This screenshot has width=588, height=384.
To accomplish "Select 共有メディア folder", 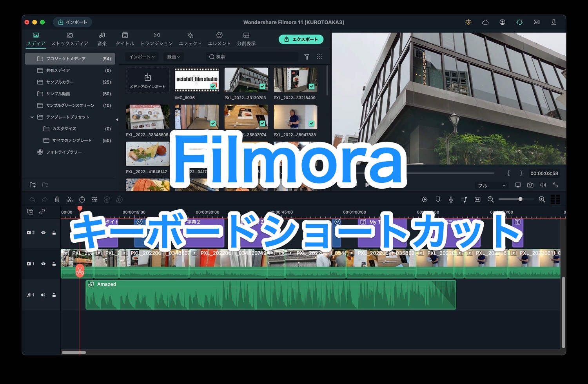I will tap(70, 71).
